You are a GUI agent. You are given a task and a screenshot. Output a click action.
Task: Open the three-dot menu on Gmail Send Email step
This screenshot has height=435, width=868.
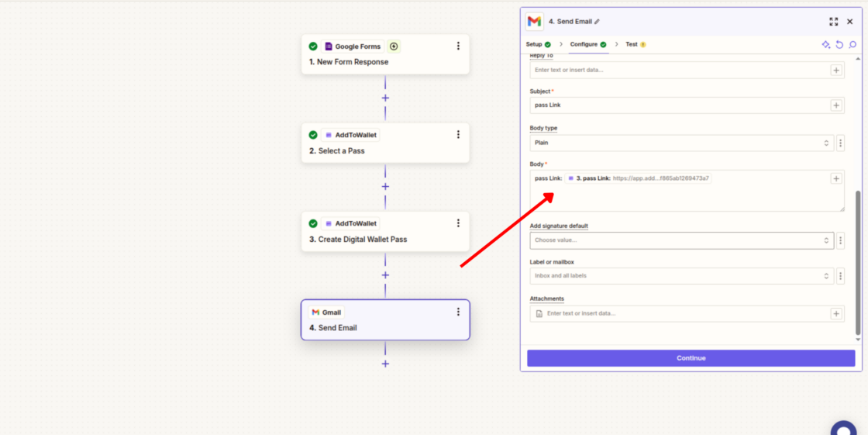pyautogui.click(x=458, y=312)
